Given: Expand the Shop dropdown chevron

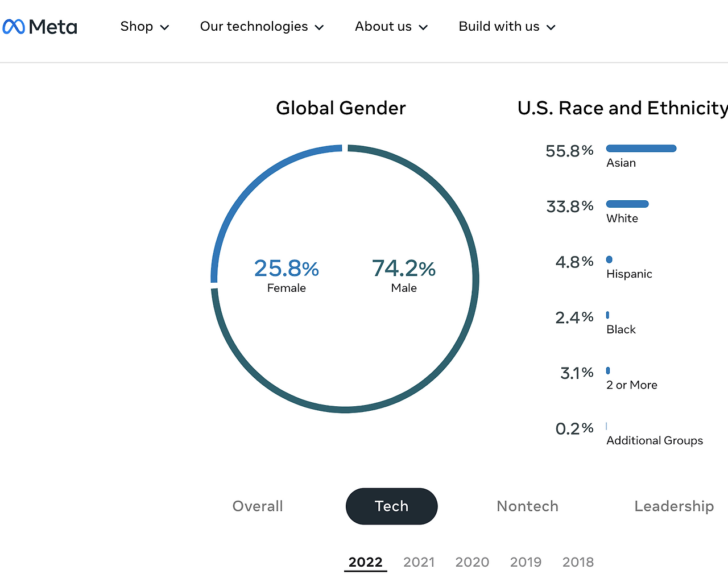Looking at the screenshot, I should (x=164, y=27).
